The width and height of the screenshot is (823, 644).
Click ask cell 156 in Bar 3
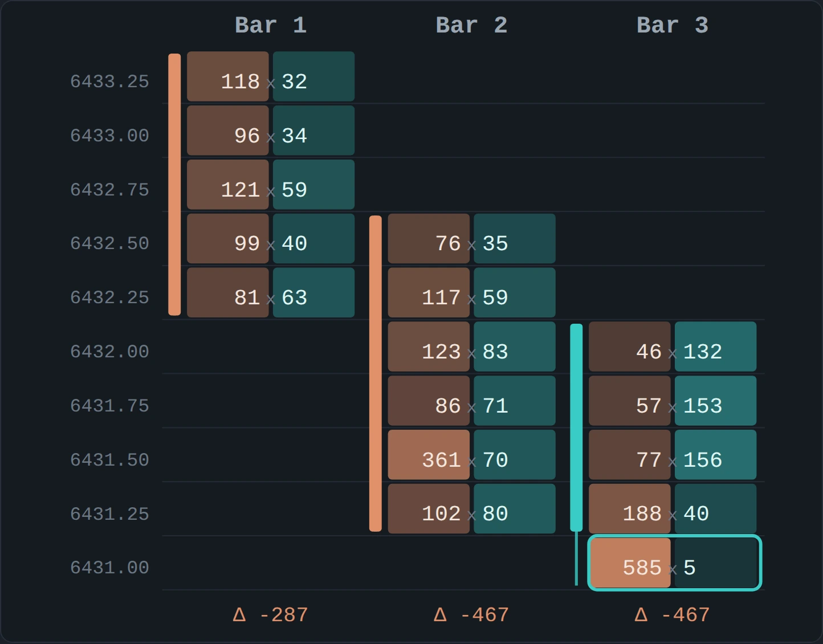[x=716, y=455]
